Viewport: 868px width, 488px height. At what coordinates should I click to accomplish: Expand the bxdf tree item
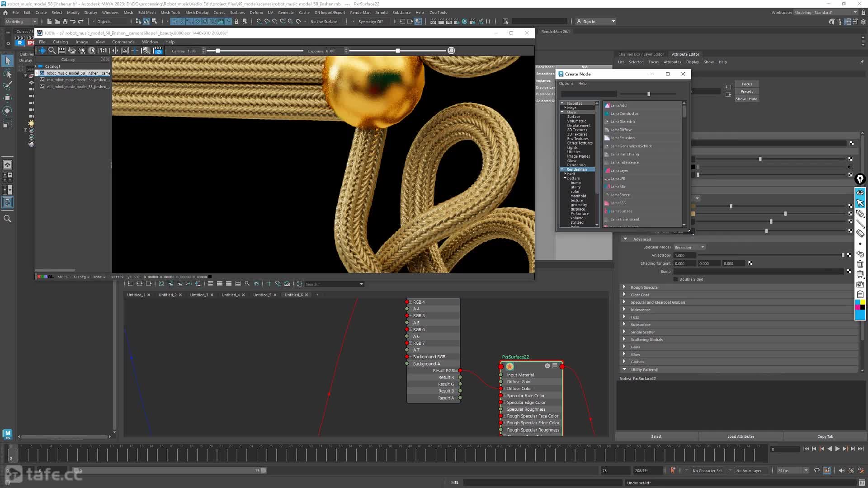click(565, 174)
